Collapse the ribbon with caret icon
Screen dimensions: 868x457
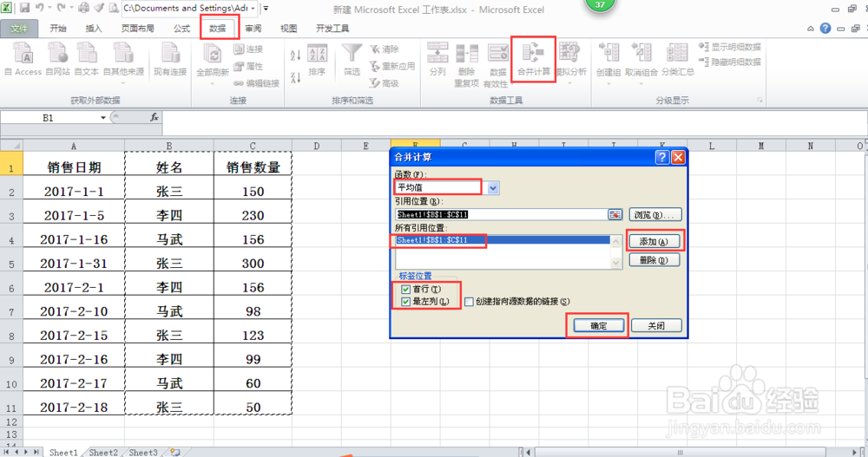point(811,29)
